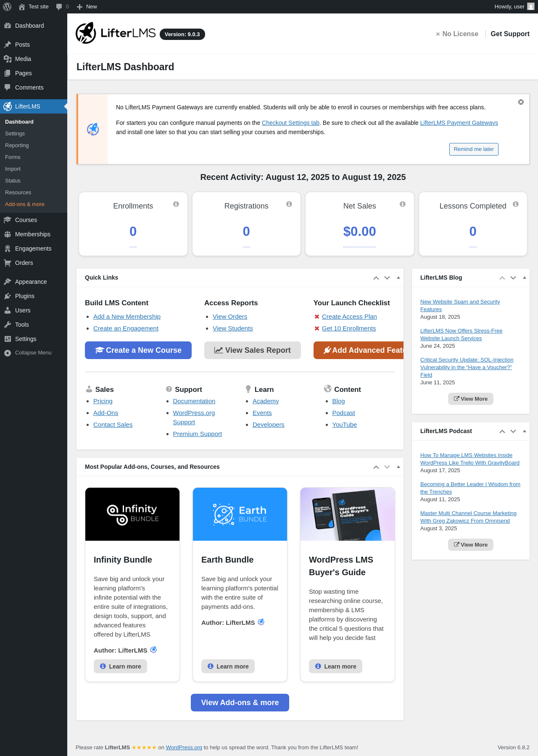Click the No License status link
Screen dimensions: 538x756
click(457, 34)
